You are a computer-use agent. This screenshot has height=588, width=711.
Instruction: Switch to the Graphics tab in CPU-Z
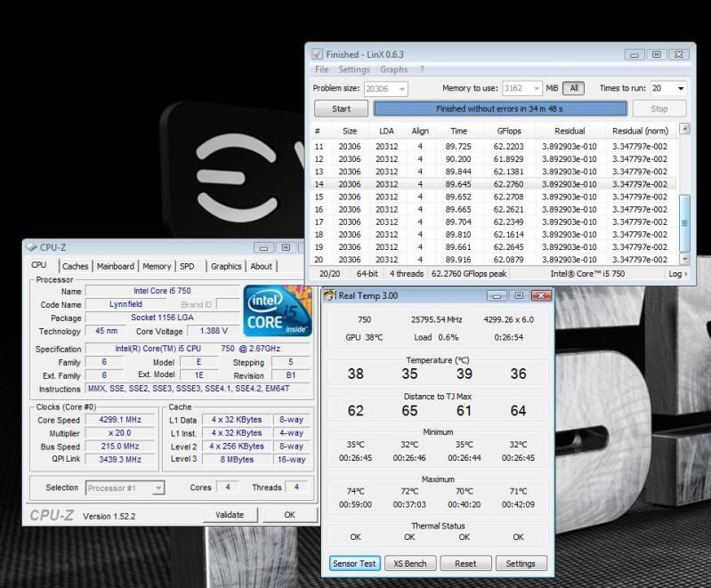tap(226, 266)
